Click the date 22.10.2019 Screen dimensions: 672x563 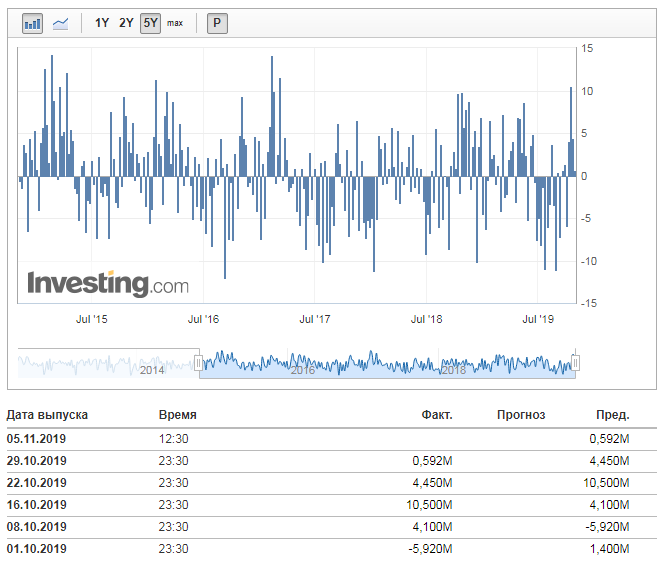(36, 483)
